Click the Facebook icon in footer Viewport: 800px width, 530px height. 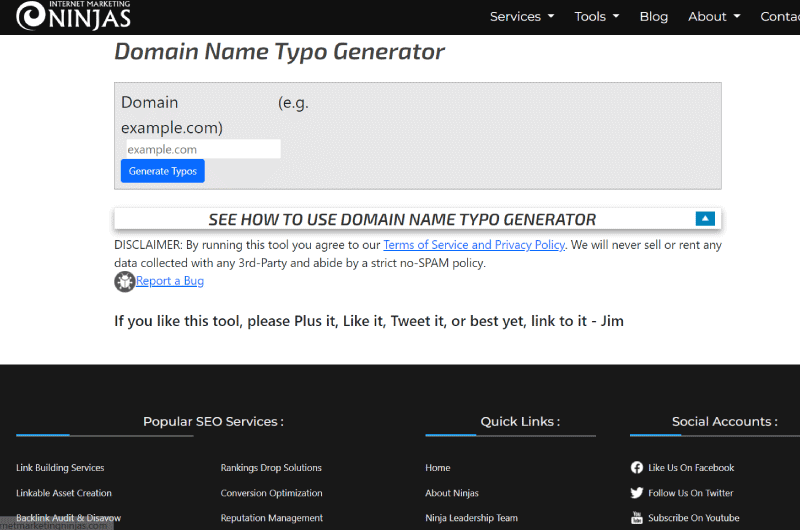click(637, 467)
